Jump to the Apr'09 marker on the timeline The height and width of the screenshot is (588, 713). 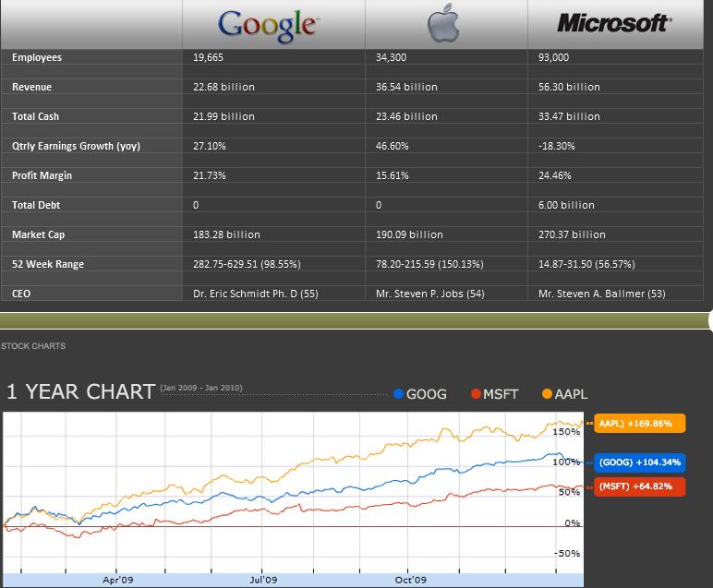116,581
